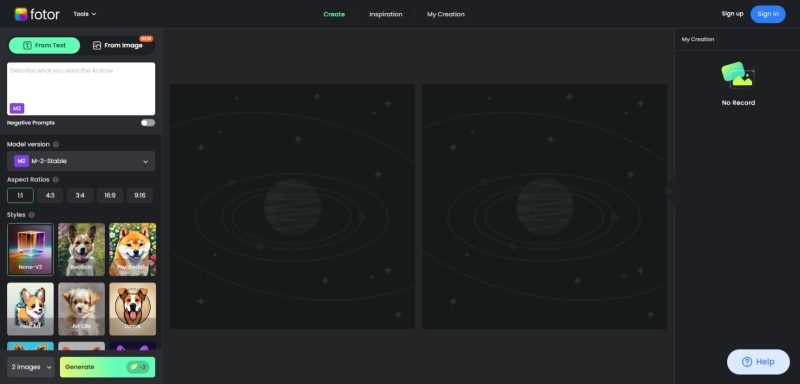Click the purple M2 badge in prompt box
The height and width of the screenshot is (384, 800).
click(17, 108)
